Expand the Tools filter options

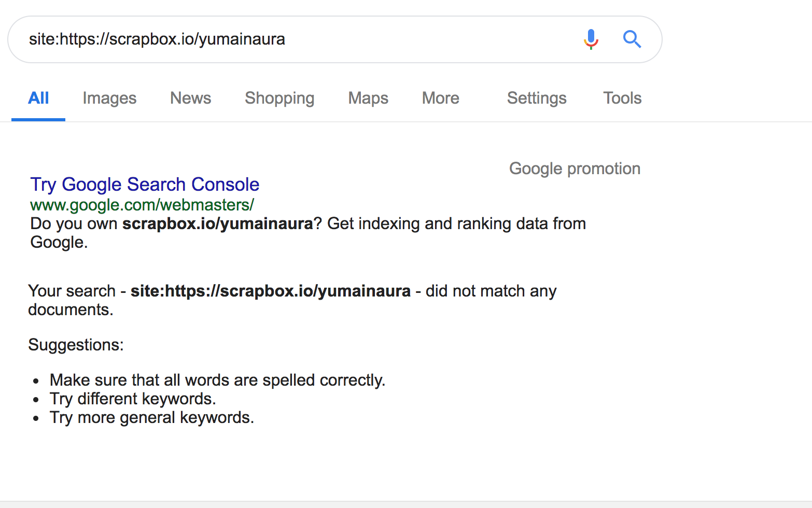coord(622,98)
